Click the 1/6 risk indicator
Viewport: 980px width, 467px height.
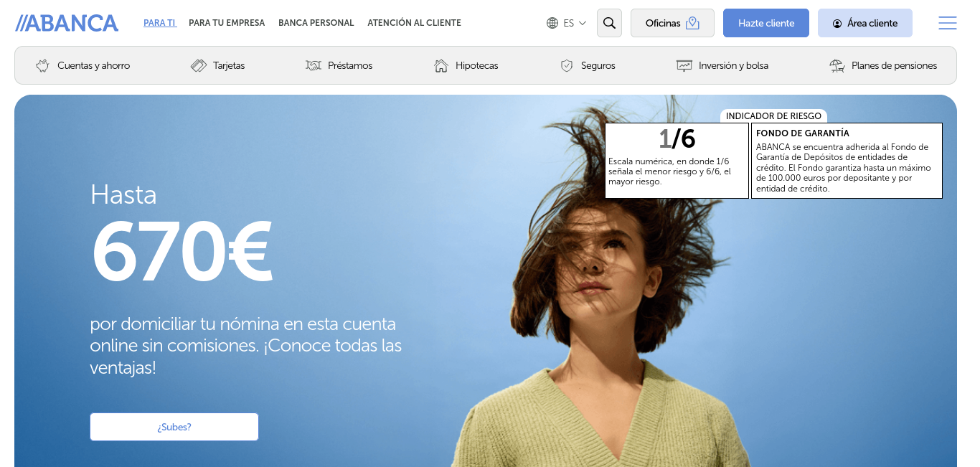tap(677, 138)
